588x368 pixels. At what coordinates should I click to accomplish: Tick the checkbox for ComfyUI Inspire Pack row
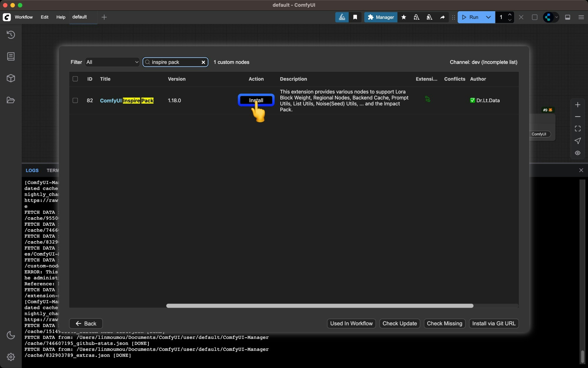tap(75, 100)
